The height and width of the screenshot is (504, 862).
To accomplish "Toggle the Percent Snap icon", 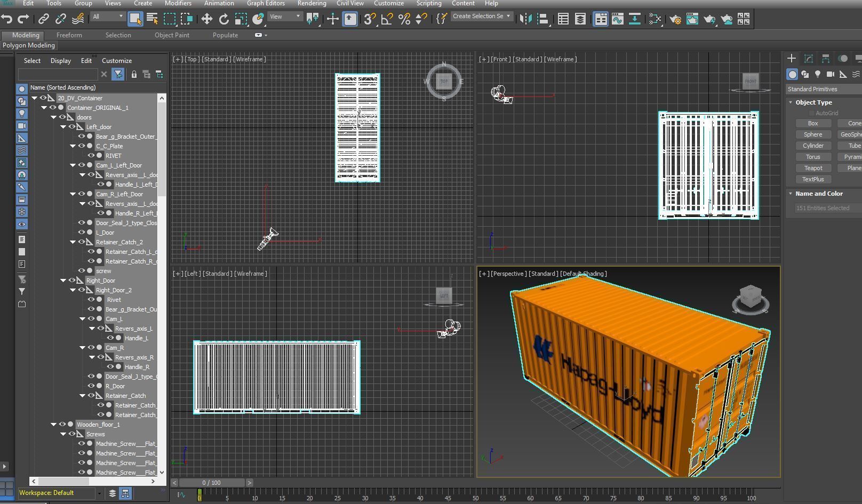I will click(404, 19).
